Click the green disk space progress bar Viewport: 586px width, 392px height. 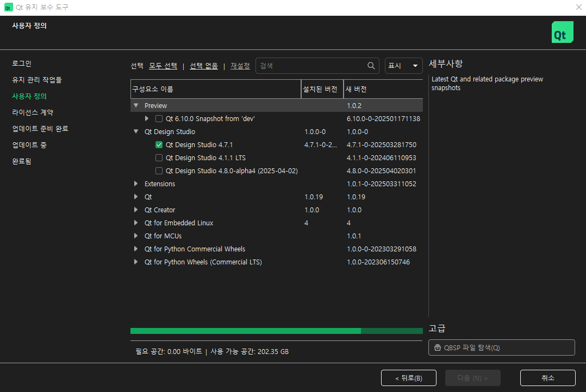(x=277, y=331)
